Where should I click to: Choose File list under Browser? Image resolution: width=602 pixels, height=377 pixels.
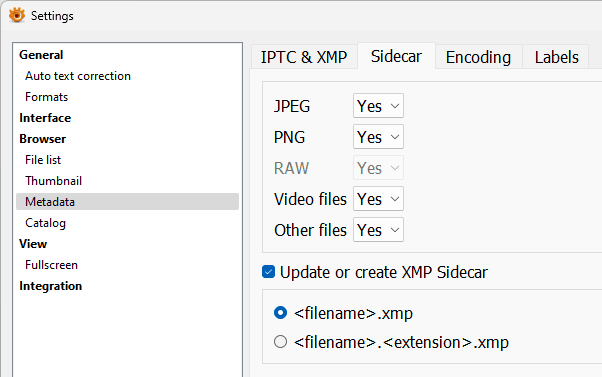[43, 160]
